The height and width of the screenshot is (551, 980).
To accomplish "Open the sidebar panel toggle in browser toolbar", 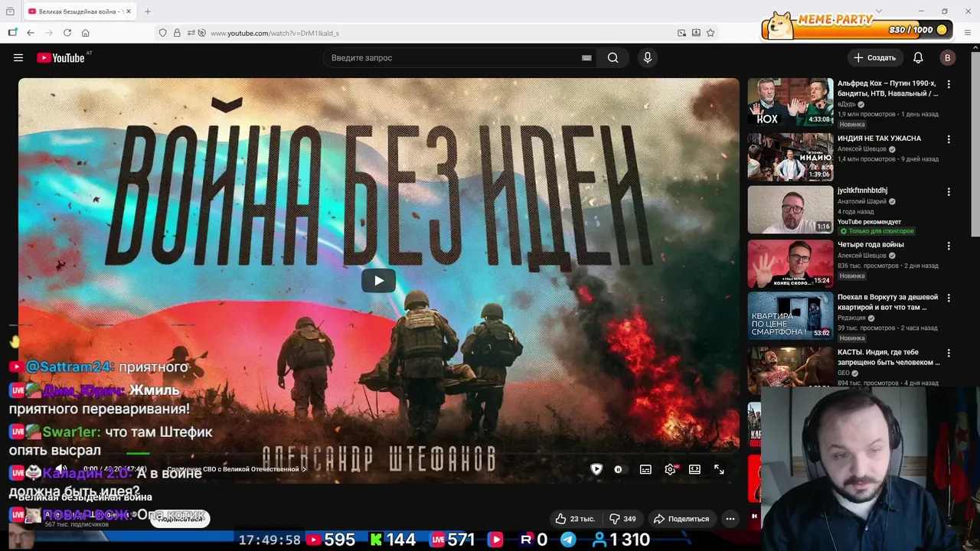I will click(x=12, y=33).
